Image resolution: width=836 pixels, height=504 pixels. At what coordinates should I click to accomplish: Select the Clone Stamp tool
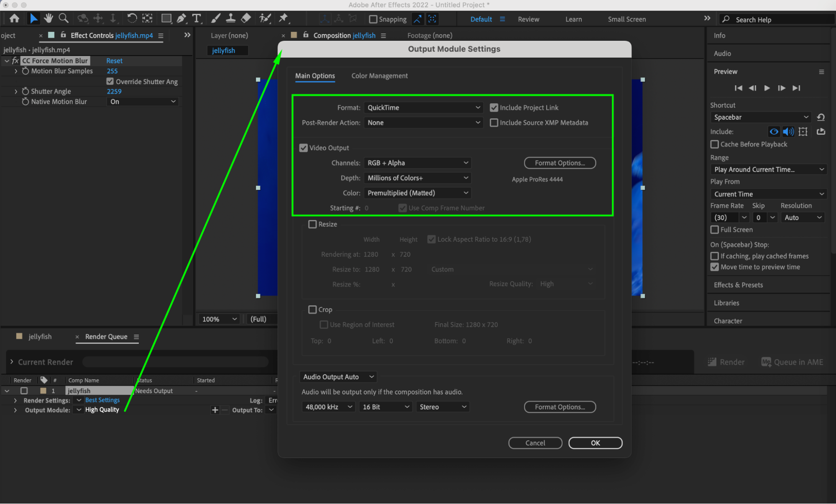point(230,18)
